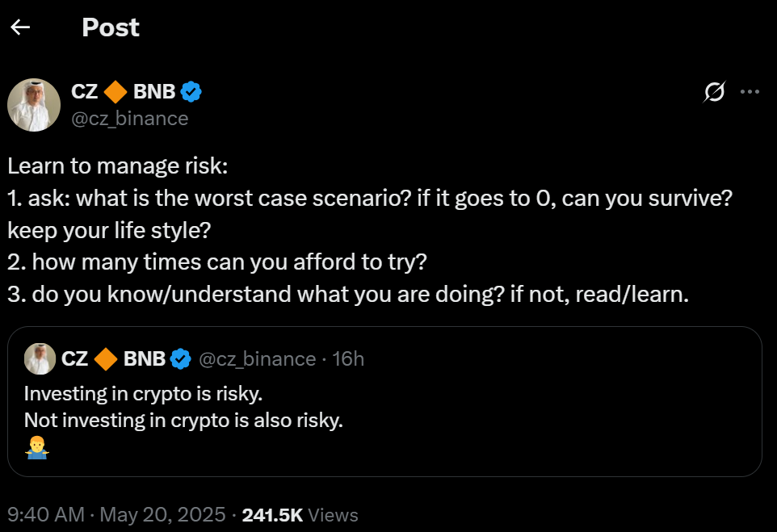
Task: Click the orange diamond beside the main author name
Action: click(115, 92)
